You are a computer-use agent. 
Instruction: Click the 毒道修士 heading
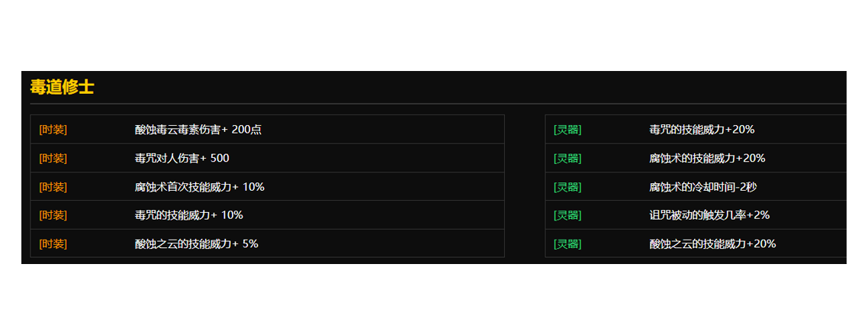(62, 87)
